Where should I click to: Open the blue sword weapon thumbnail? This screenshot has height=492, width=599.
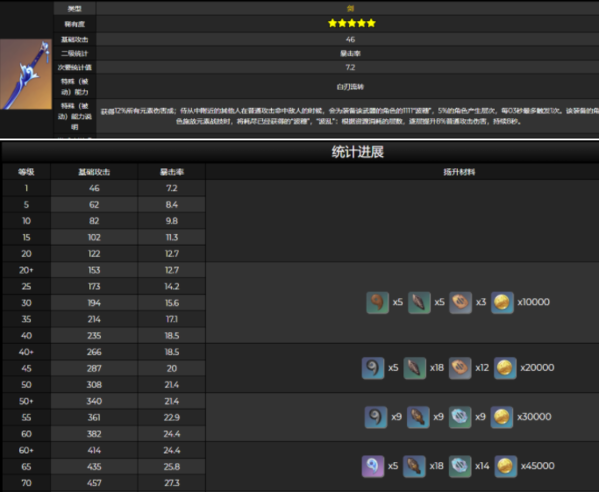26,74
